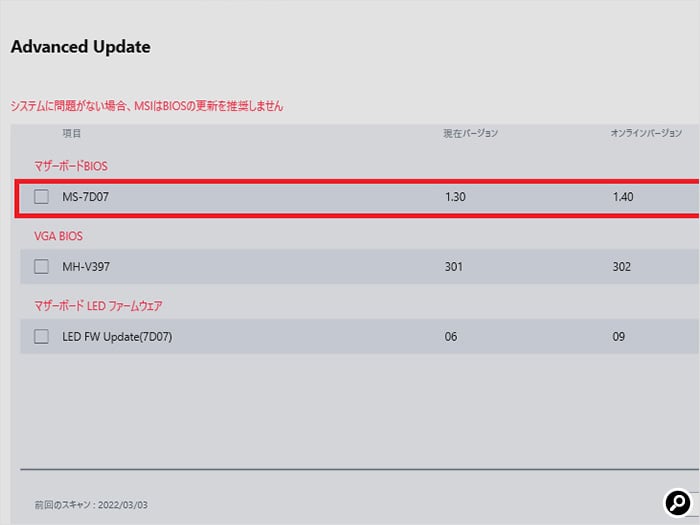Screen dimensions: 700x525
Task: Click the magnifier zoom icon
Action: click(x=678, y=503)
